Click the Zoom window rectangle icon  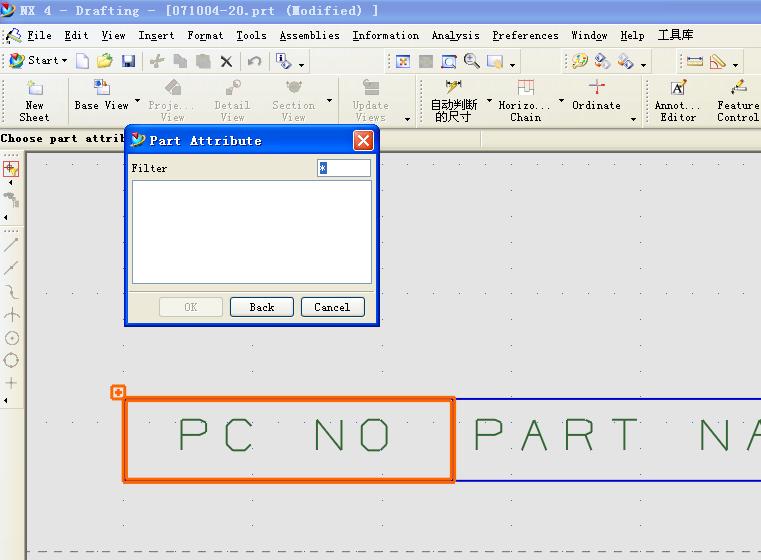click(x=449, y=62)
